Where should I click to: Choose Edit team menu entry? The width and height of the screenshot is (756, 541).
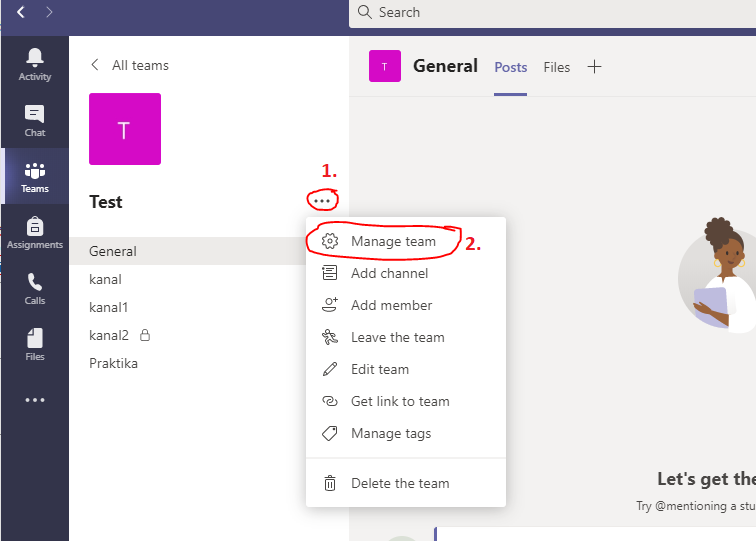point(406,369)
